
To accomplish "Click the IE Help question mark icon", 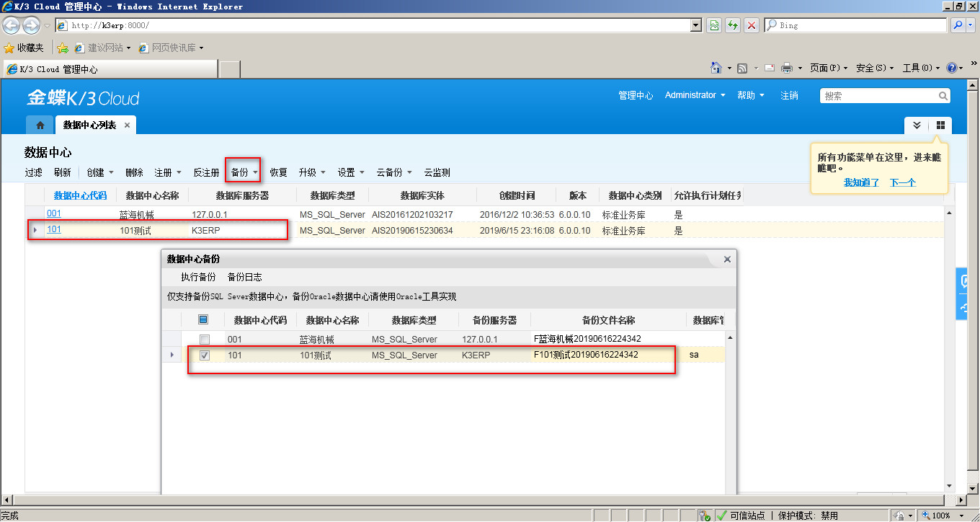I will pyautogui.click(x=952, y=68).
